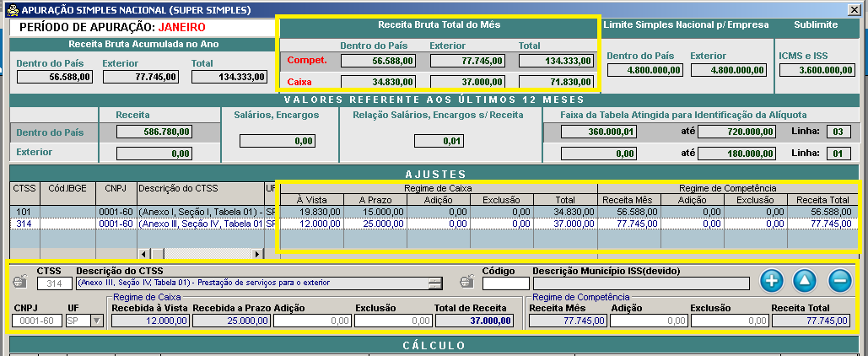
Task: Select the CTSS 314 row in Ajustes grid
Action: point(434,223)
